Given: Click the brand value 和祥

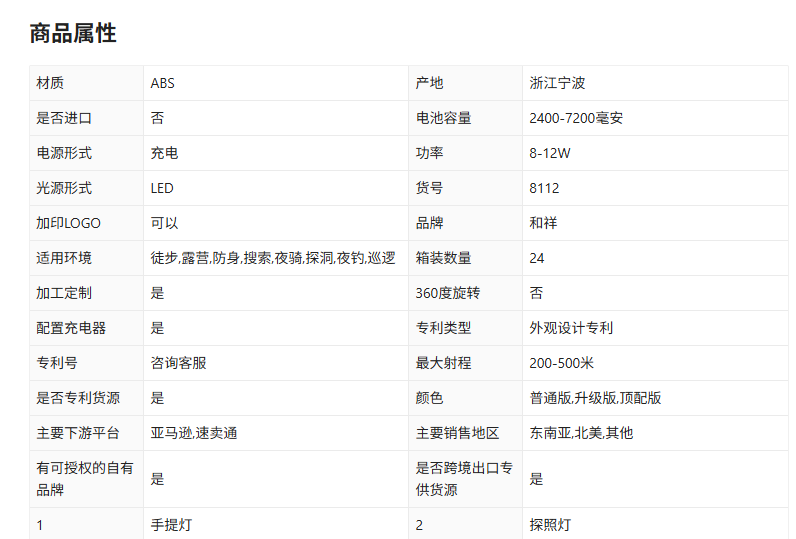Looking at the screenshot, I should [x=543, y=223].
